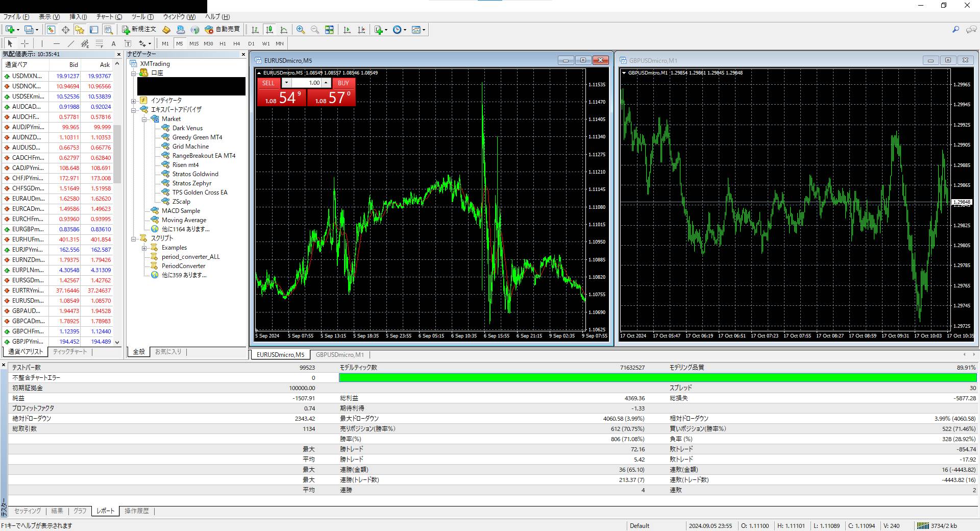Viewport: 980px width, 531px height.
Task: Click the SELL one-click trading button
Action: (x=268, y=83)
